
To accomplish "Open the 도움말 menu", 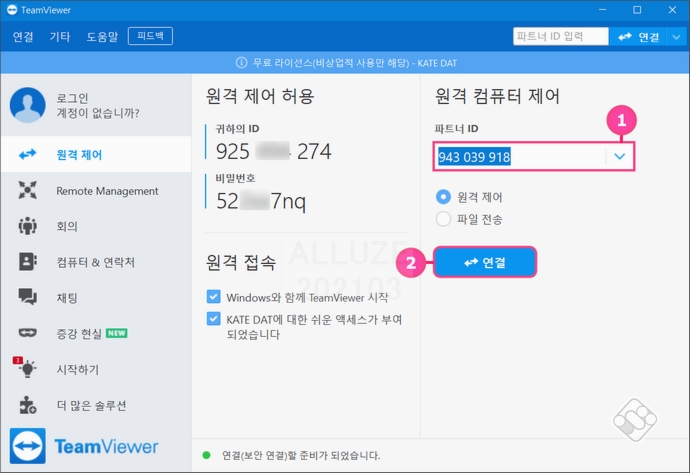I will 102,37.
